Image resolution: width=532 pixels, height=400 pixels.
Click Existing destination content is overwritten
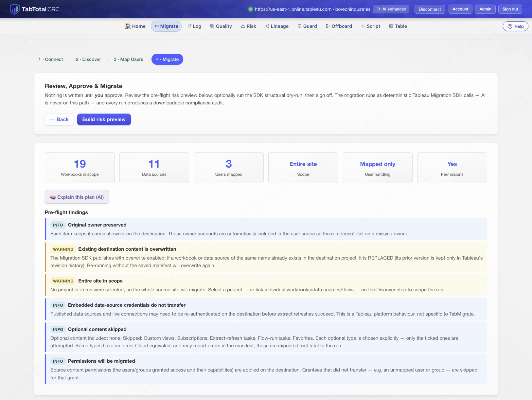click(266, 257)
